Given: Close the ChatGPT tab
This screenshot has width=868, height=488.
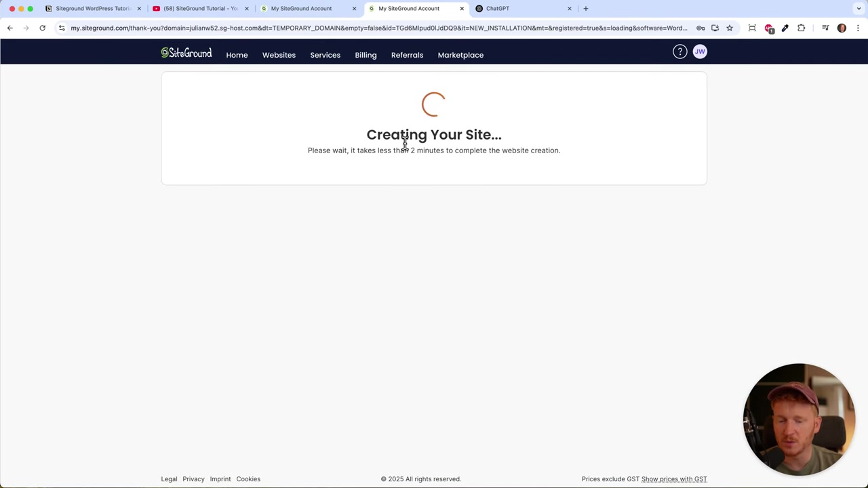Looking at the screenshot, I should pos(570,8).
